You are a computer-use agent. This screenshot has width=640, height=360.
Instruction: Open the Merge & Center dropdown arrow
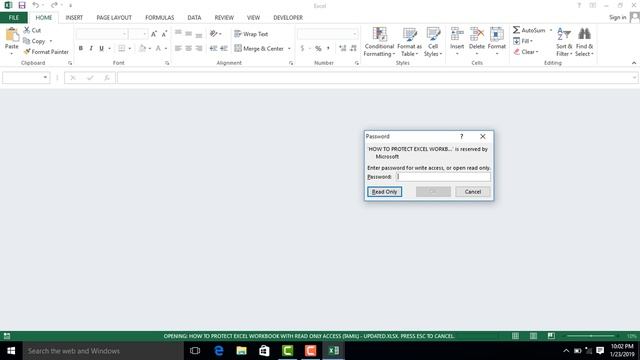pyautogui.click(x=289, y=49)
